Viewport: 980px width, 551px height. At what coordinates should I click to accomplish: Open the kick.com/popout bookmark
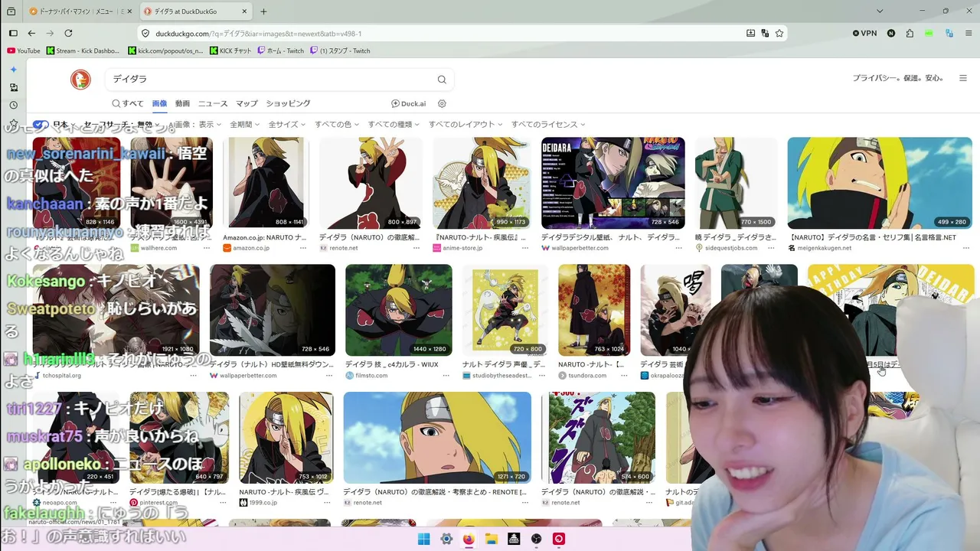point(165,51)
